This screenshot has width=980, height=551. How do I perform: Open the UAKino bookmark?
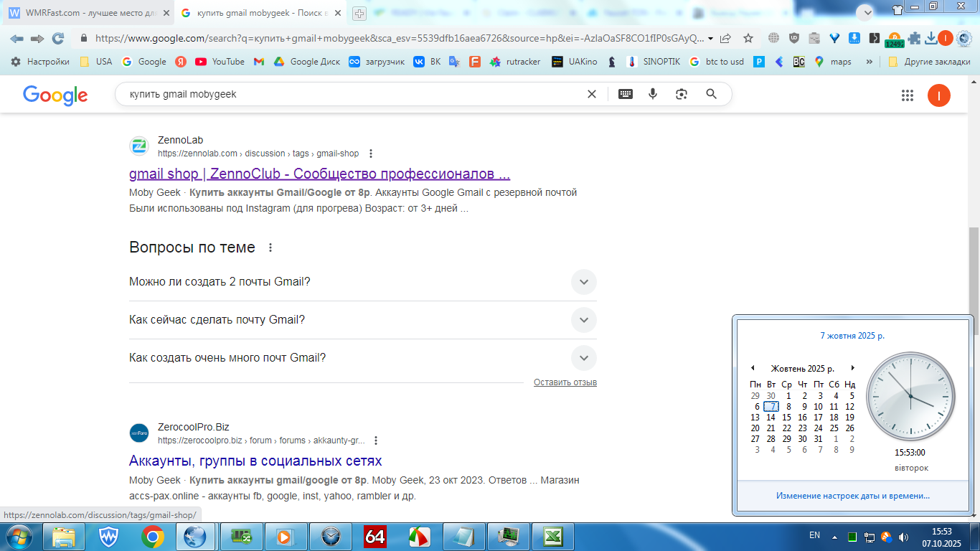point(575,62)
